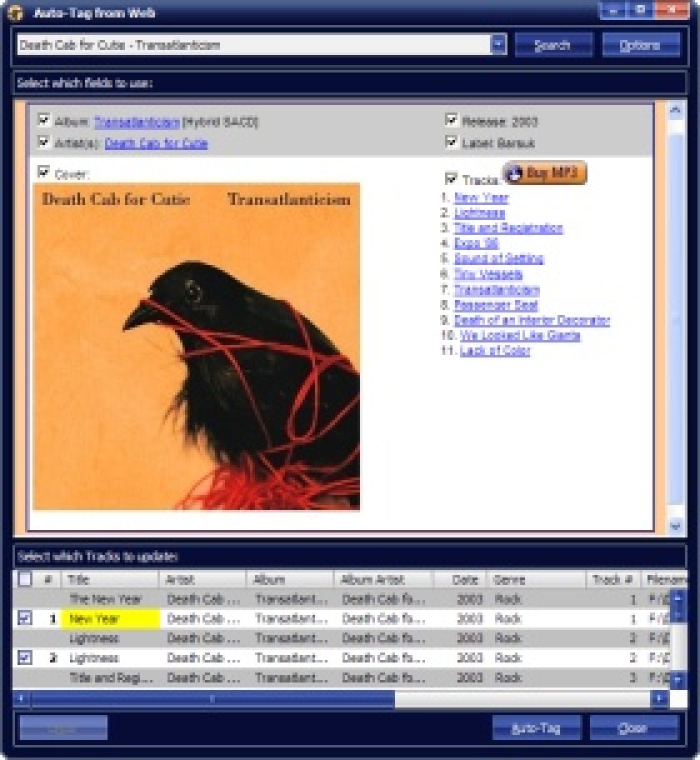This screenshot has height=760, width=700.
Task: Click the Auto-Tag button
Action: point(536,728)
